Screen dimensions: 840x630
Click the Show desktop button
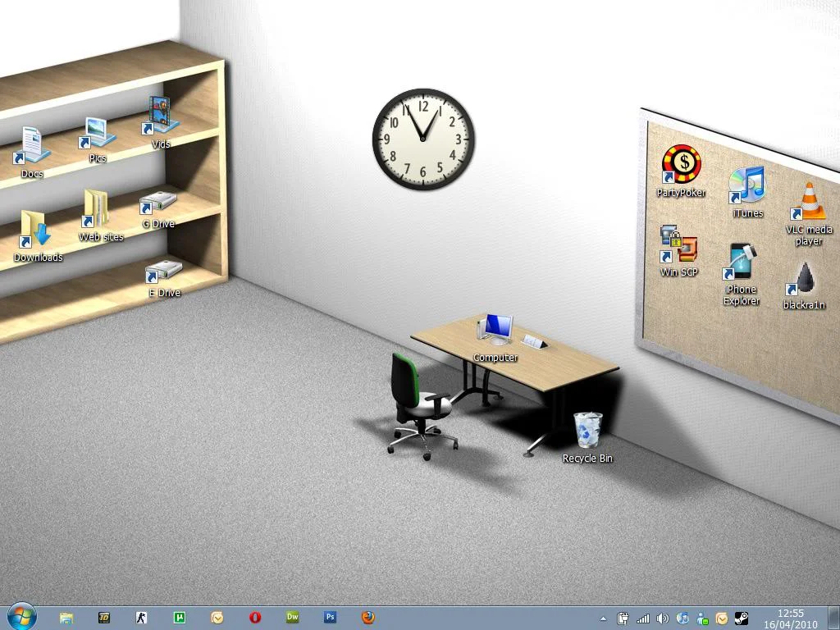point(833,619)
